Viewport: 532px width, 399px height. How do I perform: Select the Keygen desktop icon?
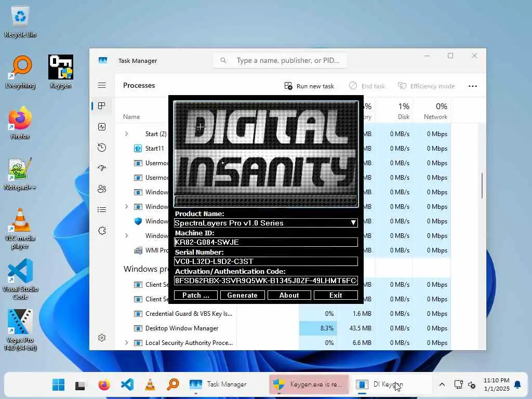point(60,72)
